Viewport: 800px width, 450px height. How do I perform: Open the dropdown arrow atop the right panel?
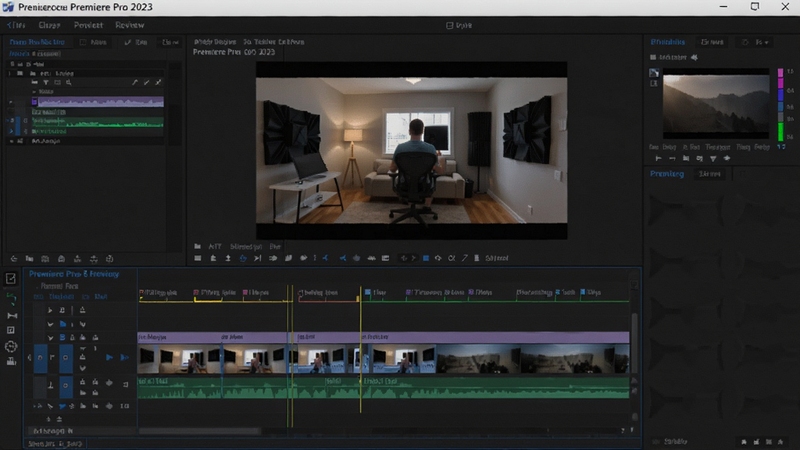tap(766, 42)
